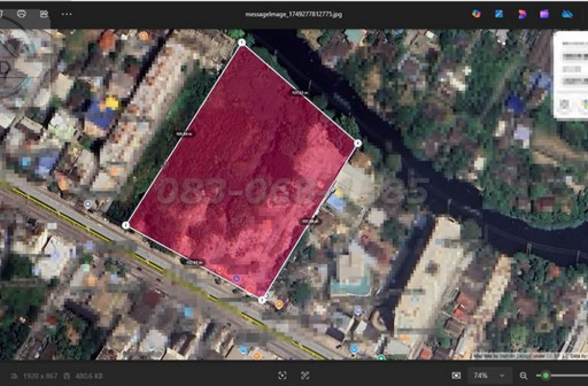Open the purple Clipchamp icon
The width and height of the screenshot is (588, 386).
point(544,14)
